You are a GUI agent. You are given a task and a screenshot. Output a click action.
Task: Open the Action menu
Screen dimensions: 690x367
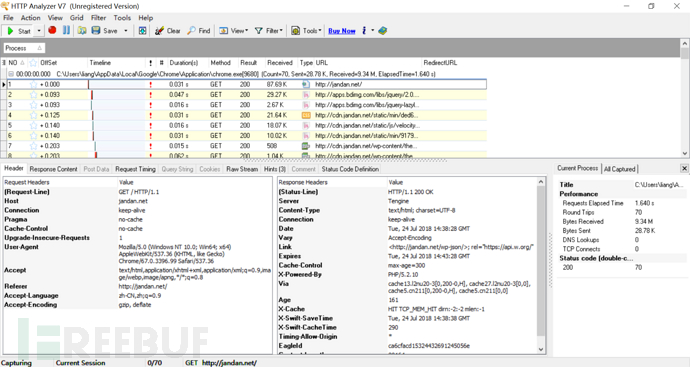pyautogui.click(x=30, y=18)
